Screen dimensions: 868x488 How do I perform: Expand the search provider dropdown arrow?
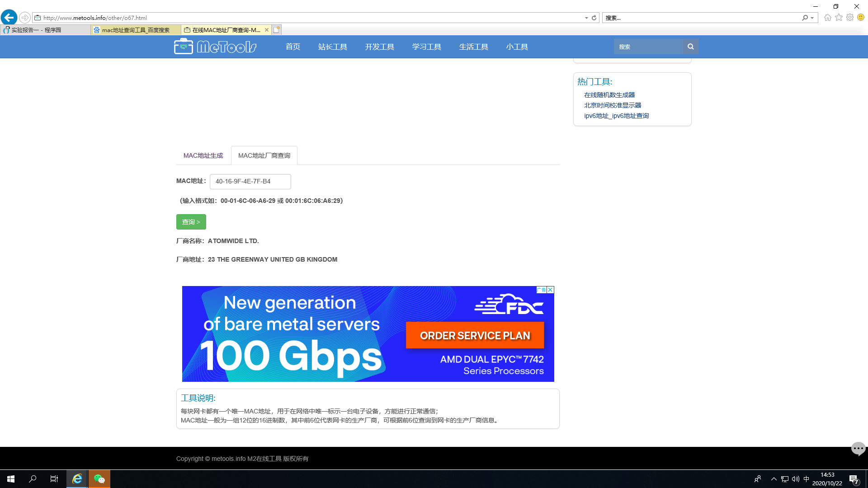812,18
